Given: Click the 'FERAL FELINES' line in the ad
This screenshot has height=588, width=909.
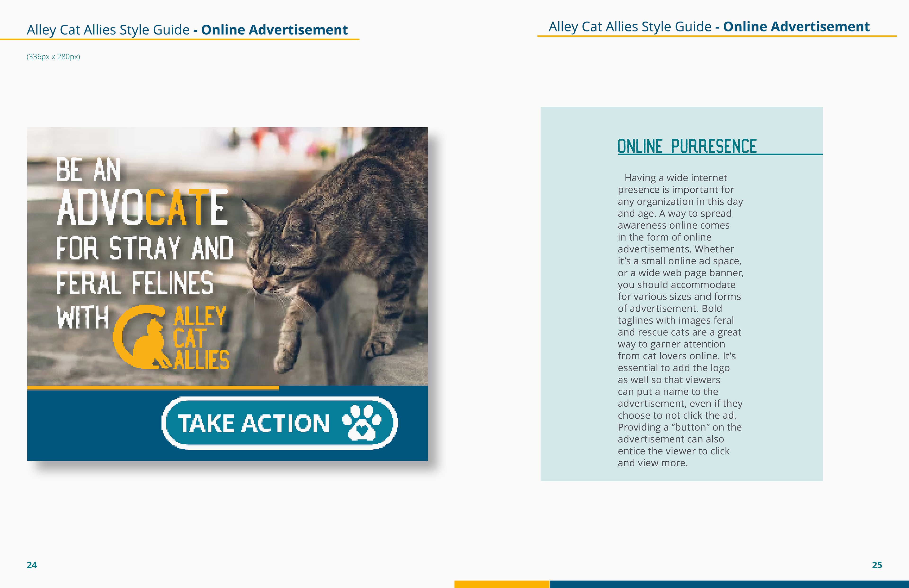Looking at the screenshot, I should coord(134,283).
